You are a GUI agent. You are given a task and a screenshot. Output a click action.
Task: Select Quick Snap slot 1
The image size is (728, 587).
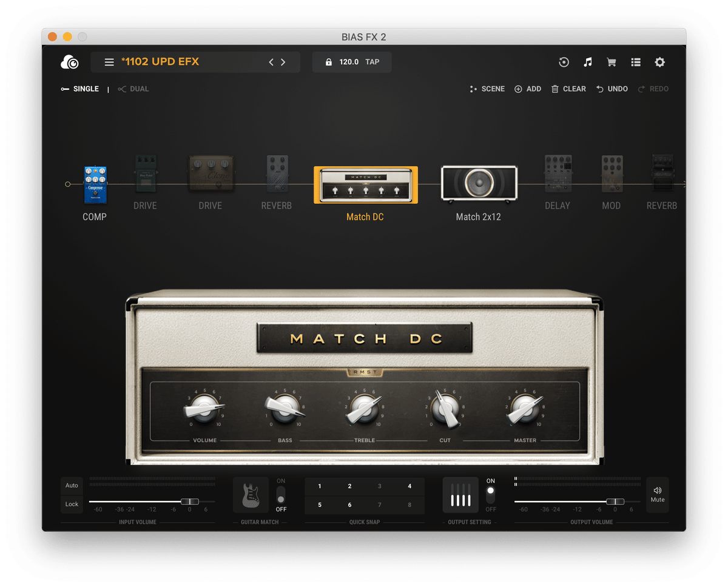320,486
